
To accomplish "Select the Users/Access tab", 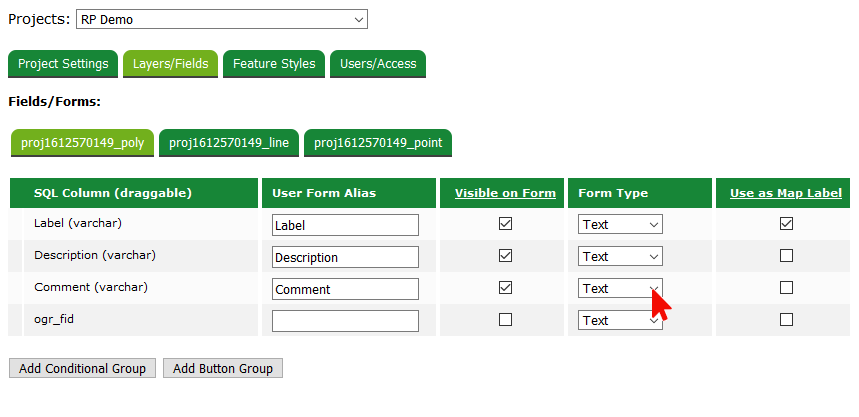I will 378,64.
